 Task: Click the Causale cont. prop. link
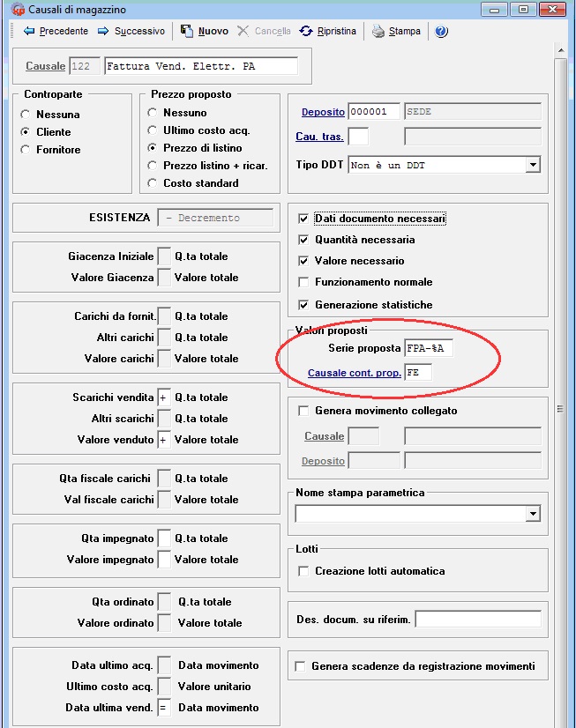pos(354,373)
